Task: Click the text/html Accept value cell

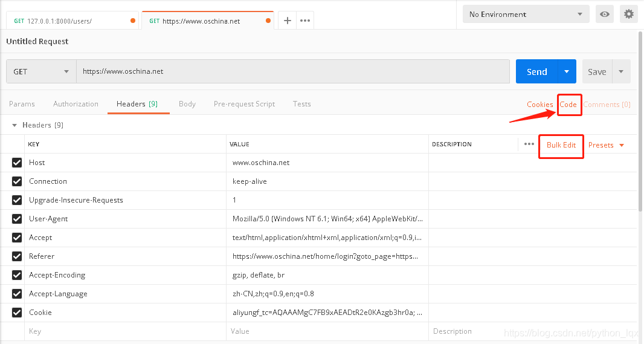Action: coord(327,238)
